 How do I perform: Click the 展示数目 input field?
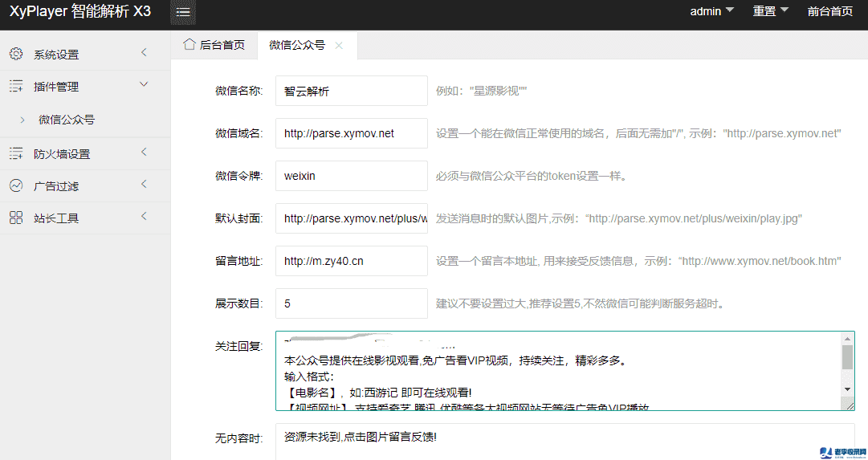(x=351, y=303)
